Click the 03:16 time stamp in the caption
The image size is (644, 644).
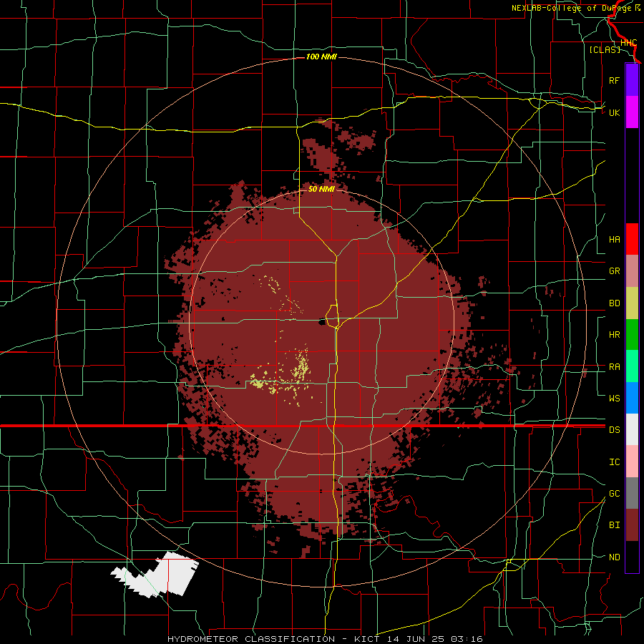466,639
